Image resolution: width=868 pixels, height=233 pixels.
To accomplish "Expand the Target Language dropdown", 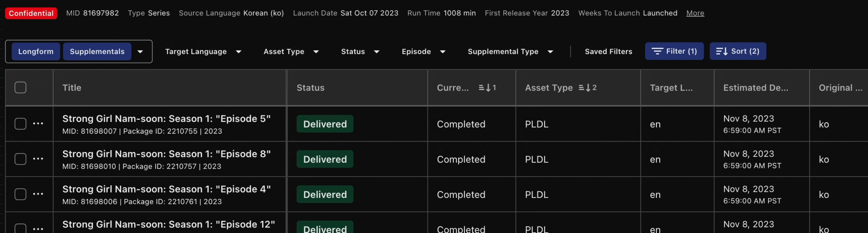I will [203, 51].
